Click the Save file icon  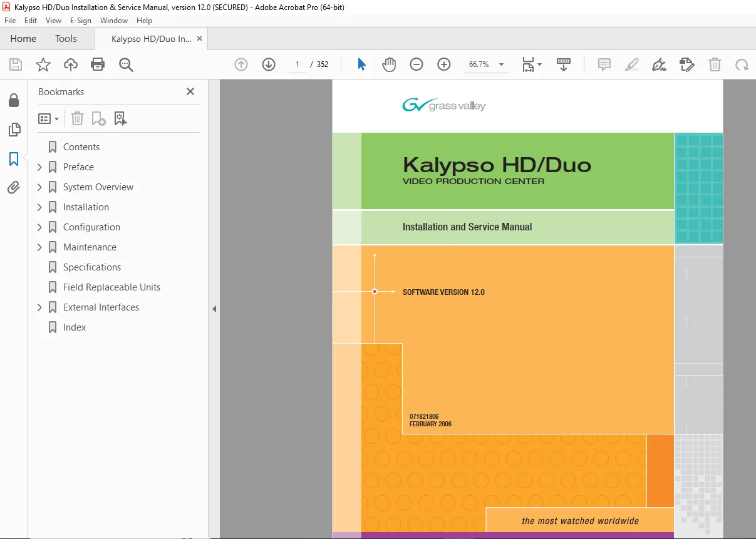pyautogui.click(x=16, y=64)
